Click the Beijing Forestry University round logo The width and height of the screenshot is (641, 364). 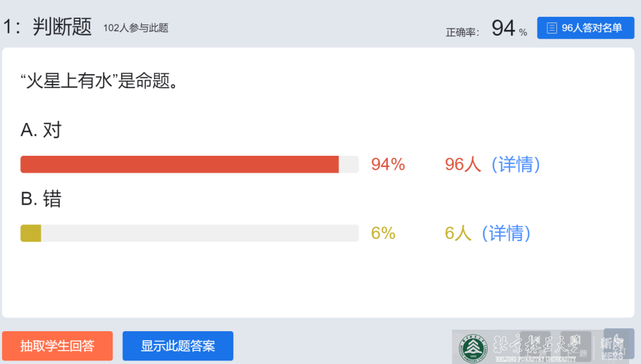point(474,347)
